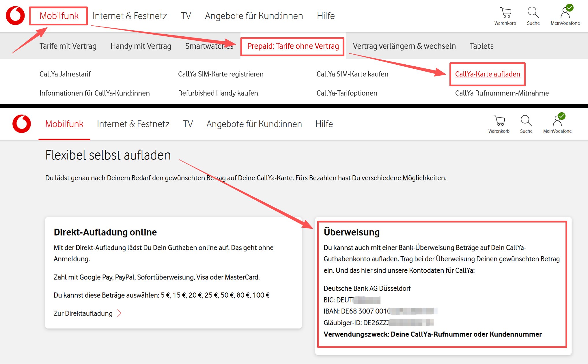Click the bold Verwendungszweck line
This screenshot has width=588, height=364.
(433, 334)
